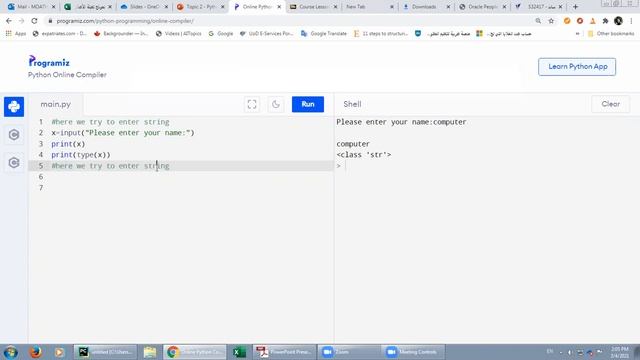Image resolution: width=640 pixels, height=360 pixels.
Task: Open the Learn Python App link
Action: (577, 67)
